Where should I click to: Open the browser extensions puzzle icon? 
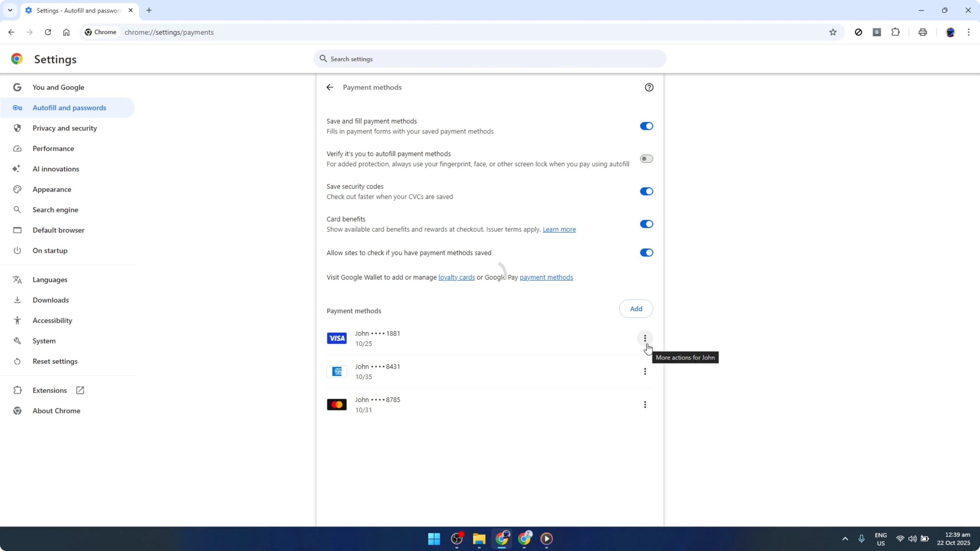(x=896, y=32)
